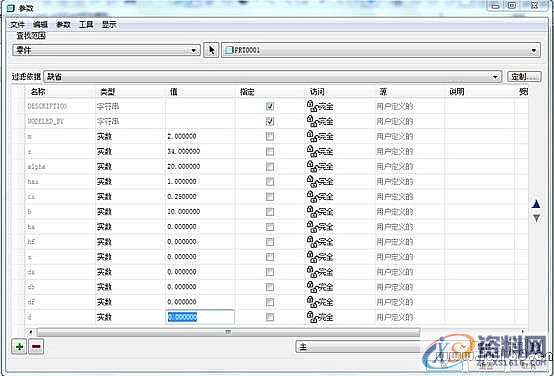Open the 参数 menu

click(64, 24)
